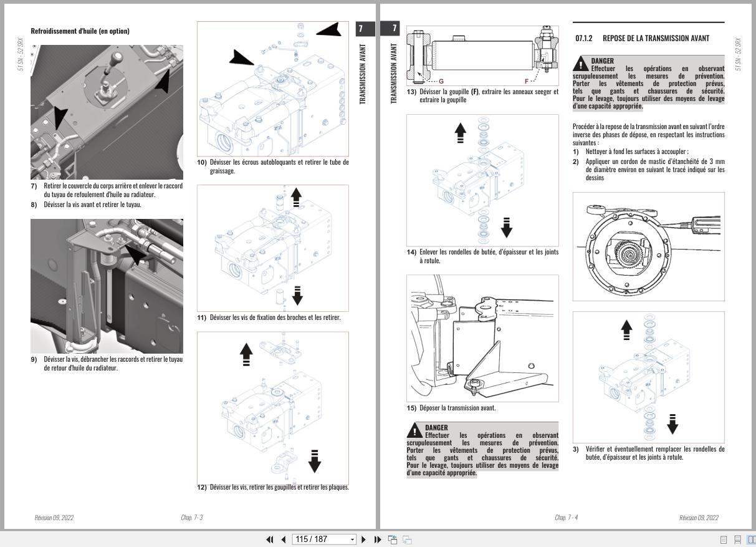
Task: Go to the next page
Action: point(364,540)
